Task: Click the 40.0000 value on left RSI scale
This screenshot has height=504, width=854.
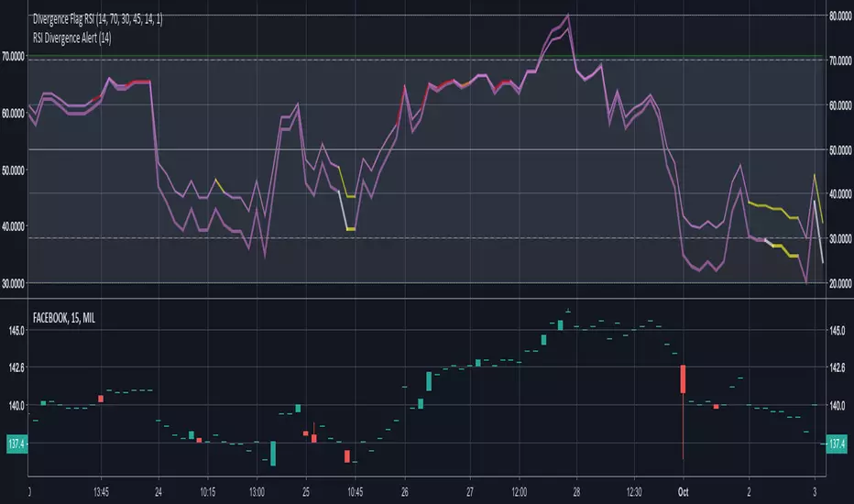Action: [x=13, y=226]
